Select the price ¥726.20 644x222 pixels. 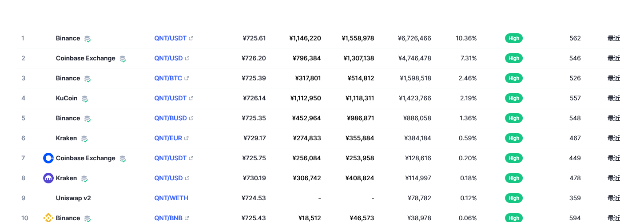click(x=254, y=58)
